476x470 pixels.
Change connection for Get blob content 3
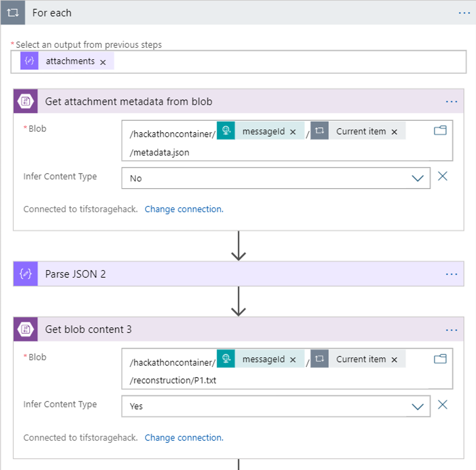184,437
